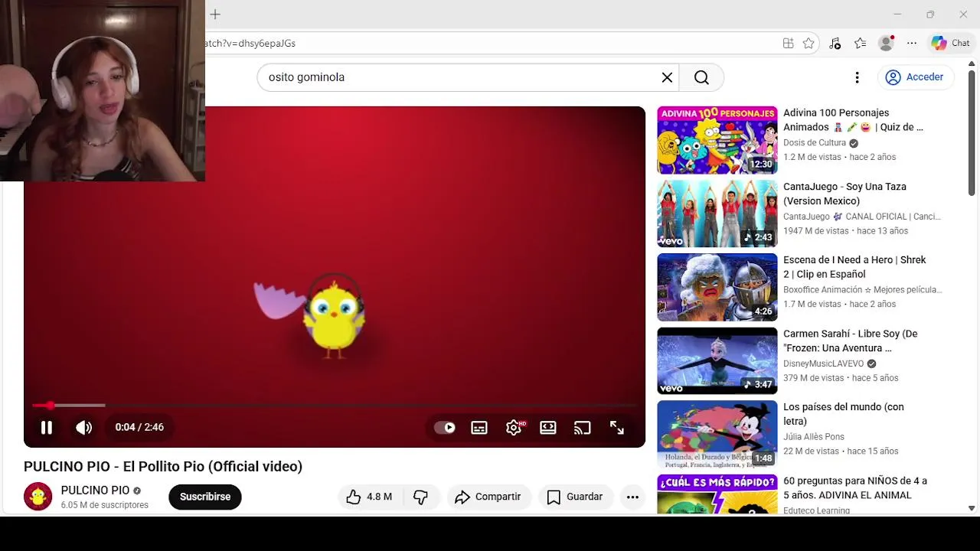980x551 pixels.
Task: Share the video with Compartir
Action: pyautogui.click(x=488, y=497)
